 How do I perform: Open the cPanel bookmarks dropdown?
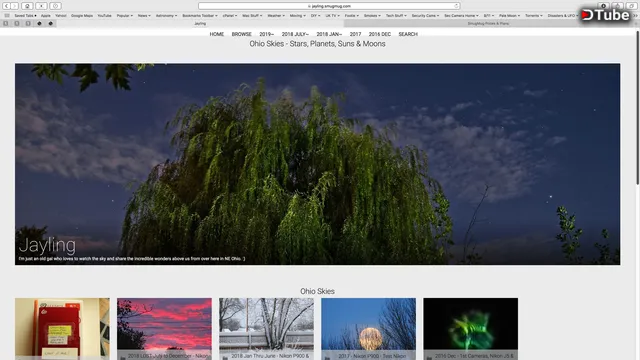pyautogui.click(x=230, y=16)
